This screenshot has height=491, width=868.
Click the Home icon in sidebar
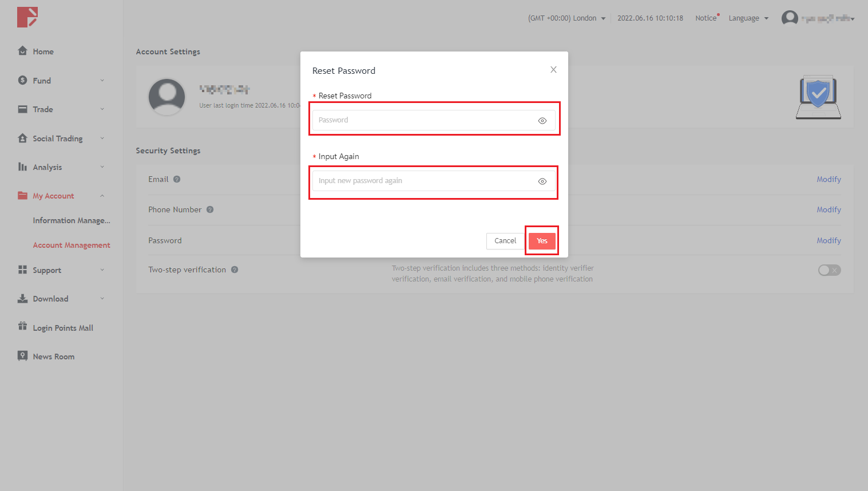tap(22, 51)
